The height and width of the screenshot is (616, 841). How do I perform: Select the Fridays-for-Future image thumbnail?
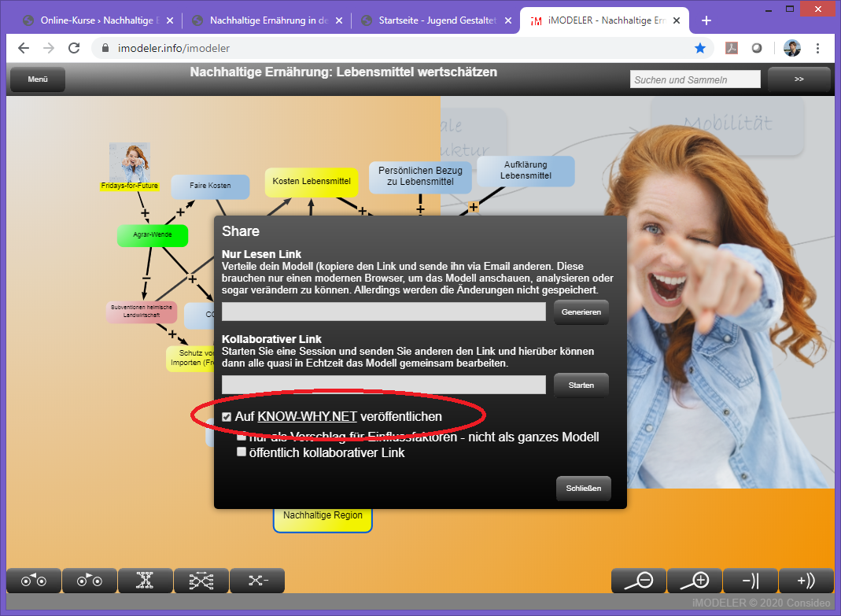(130, 162)
